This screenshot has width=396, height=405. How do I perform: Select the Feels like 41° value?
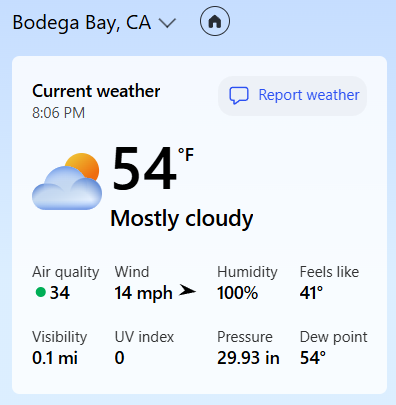coord(329,283)
